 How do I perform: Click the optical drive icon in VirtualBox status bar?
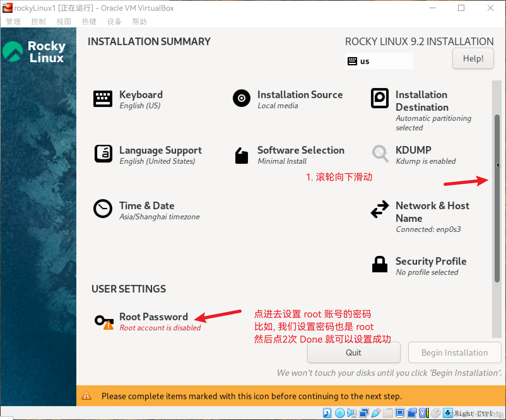point(340,413)
